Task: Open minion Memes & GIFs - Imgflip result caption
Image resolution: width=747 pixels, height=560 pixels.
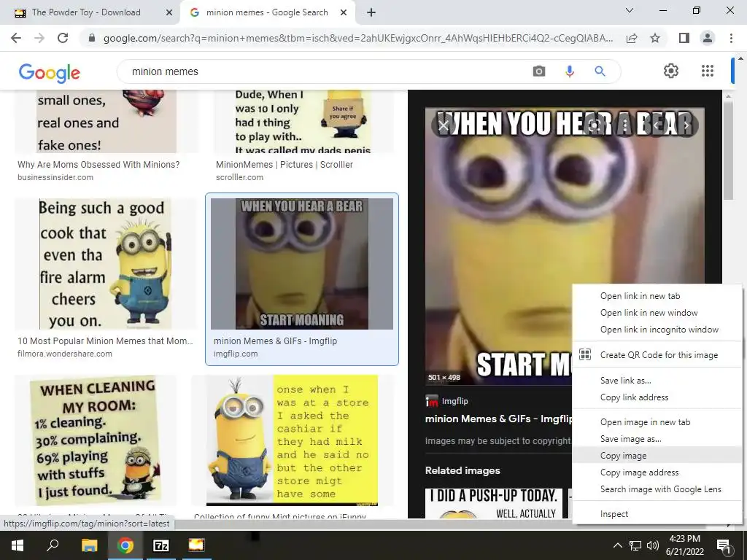Action: point(275,341)
